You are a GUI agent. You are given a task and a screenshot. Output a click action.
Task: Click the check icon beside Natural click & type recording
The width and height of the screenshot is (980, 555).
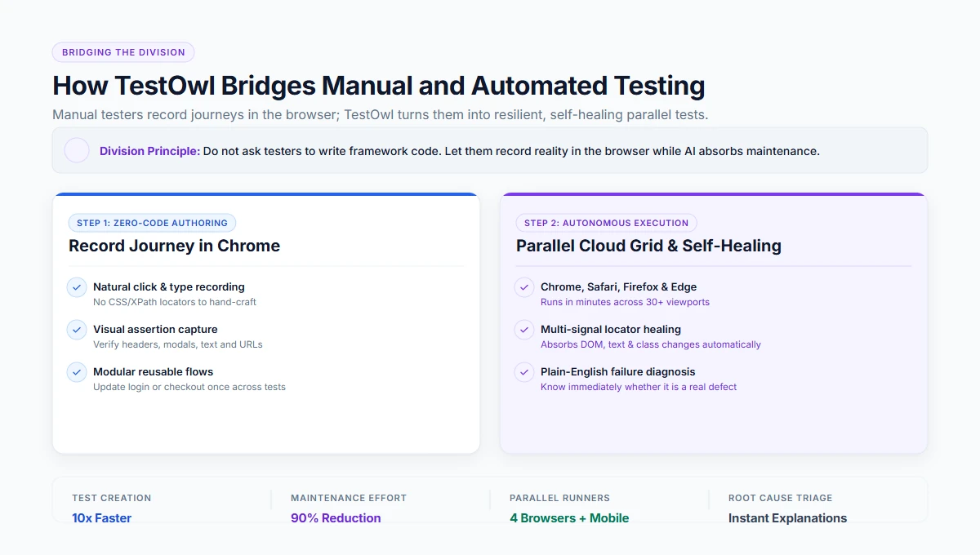tap(77, 287)
